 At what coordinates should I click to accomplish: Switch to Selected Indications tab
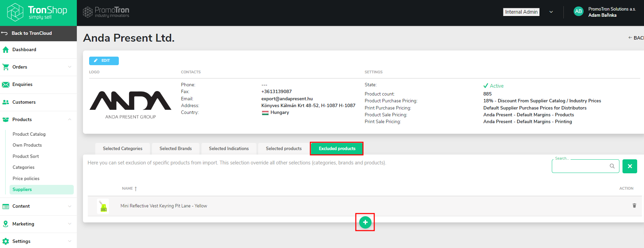[x=229, y=148]
